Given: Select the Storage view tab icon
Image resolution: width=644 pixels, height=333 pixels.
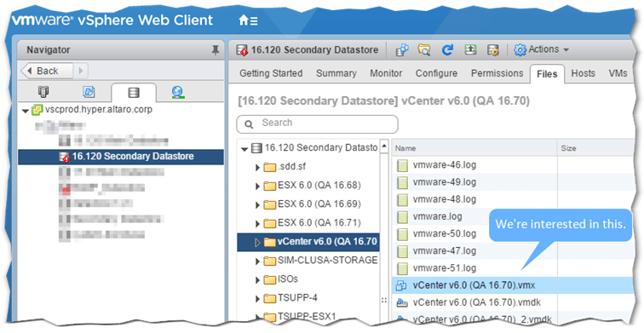Looking at the screenshot, I should [x=134, y=92].
